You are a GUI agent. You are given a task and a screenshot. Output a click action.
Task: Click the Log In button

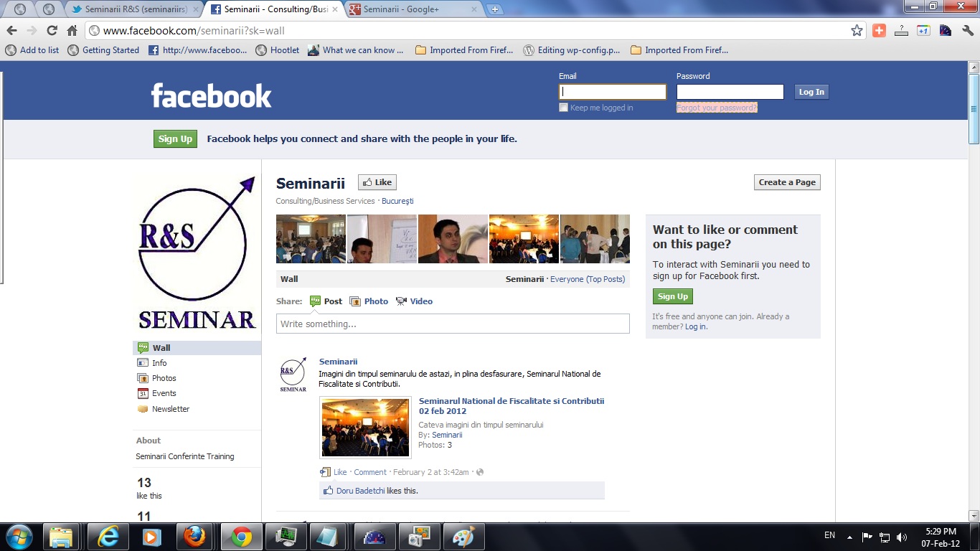click(x=811, y=92)
